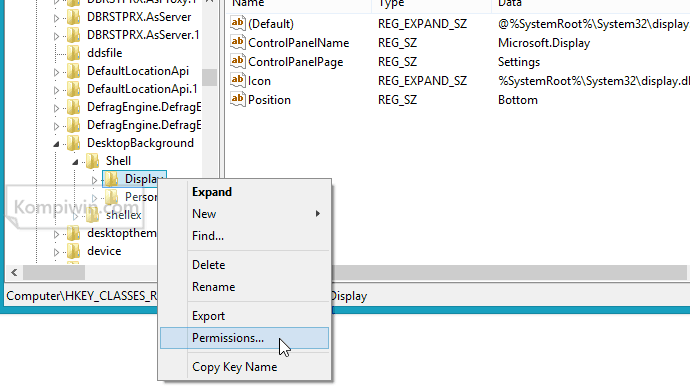Click the string icon beside (Default) value
Screen dimensions: 690x388
pyautogui.click(x=238, y=23)
